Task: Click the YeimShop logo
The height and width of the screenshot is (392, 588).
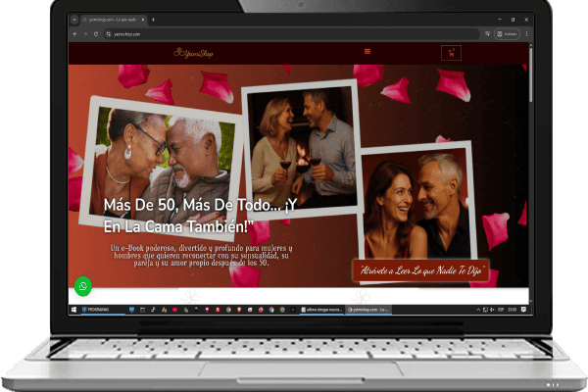Action: point(192,53)
